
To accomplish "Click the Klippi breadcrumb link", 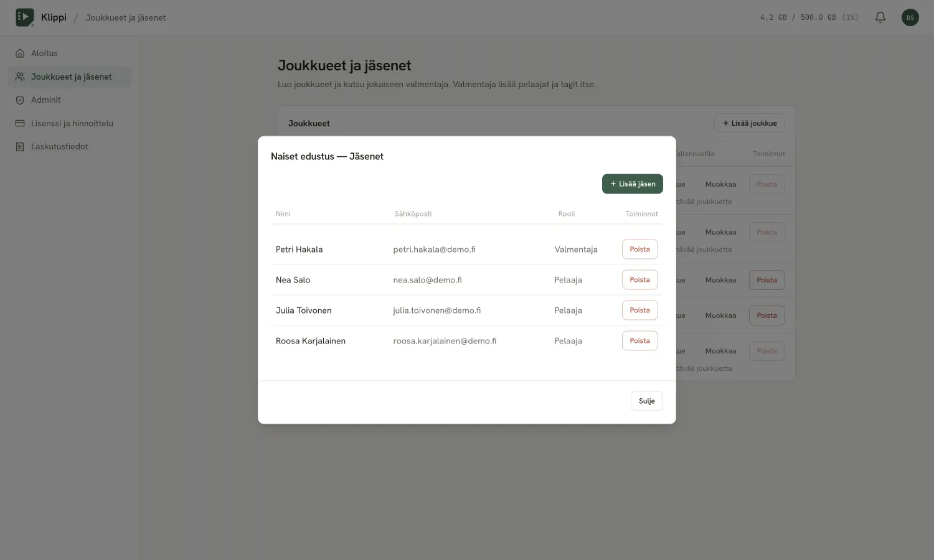I will point(54,17).
